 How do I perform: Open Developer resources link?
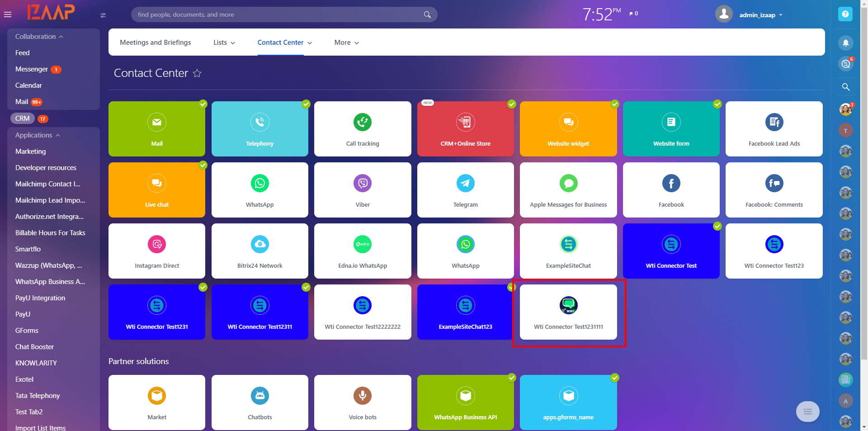pyautogui.click(x=46, y=168)
